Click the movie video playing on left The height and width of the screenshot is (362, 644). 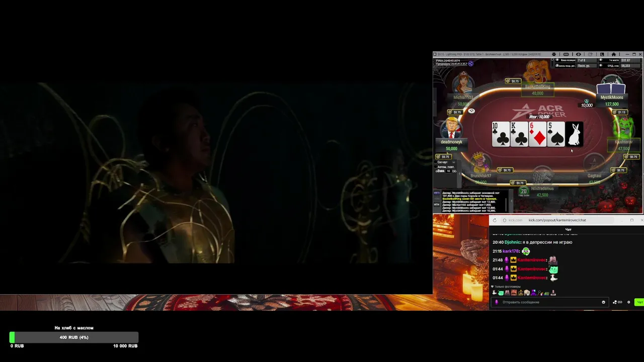pyautogui.click(x=216, y=172)
